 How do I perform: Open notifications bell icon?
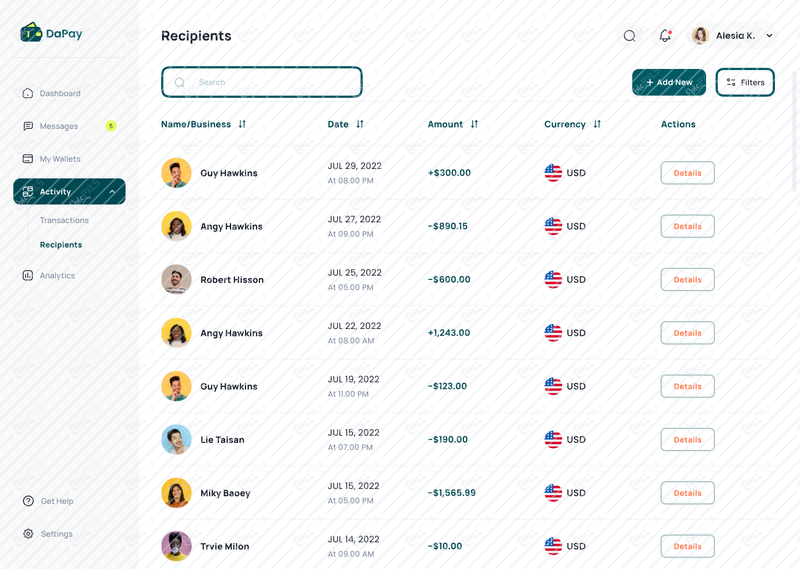click(665, 36)
